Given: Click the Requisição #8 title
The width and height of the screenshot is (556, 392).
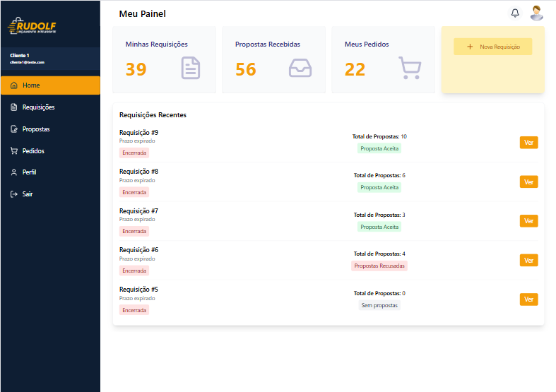Looking at the screenshot, I should tap(138, 172).
